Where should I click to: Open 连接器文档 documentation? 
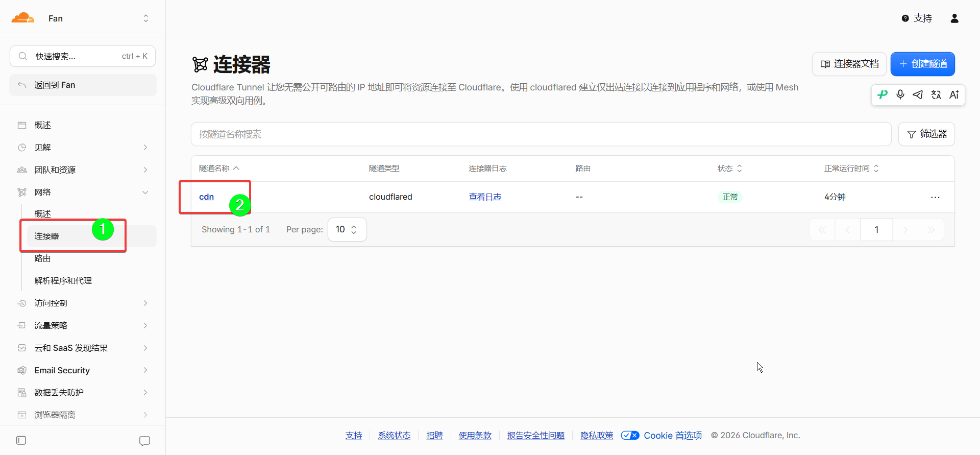click(x=849, y=64)
